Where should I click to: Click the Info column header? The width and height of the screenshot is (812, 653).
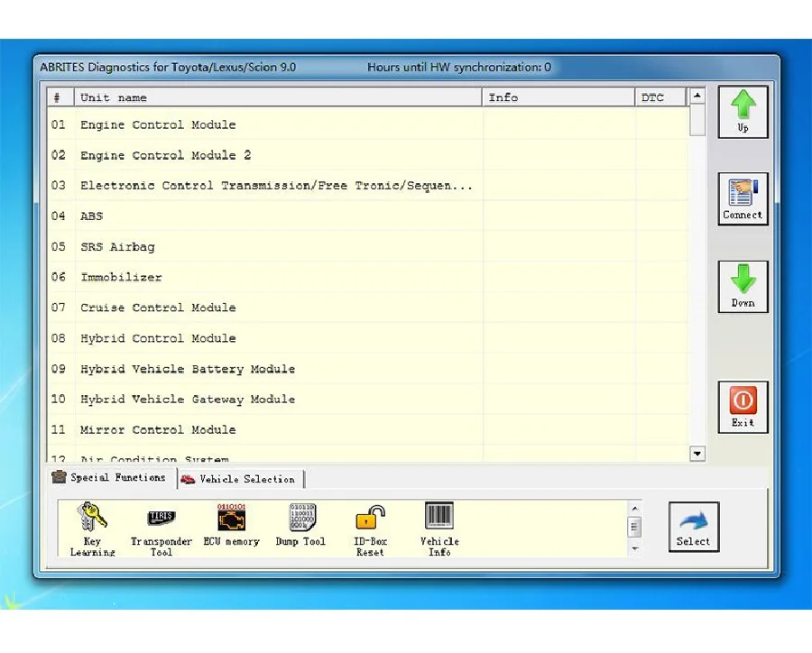pyautogui.click(x=558, y=97)
